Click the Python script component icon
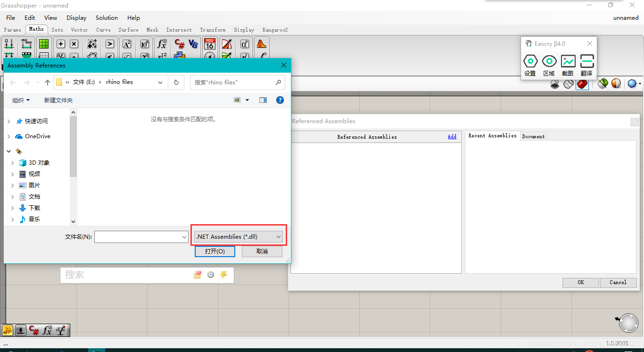Viewport: 644px width, 352px height. (x=179, y=55)
